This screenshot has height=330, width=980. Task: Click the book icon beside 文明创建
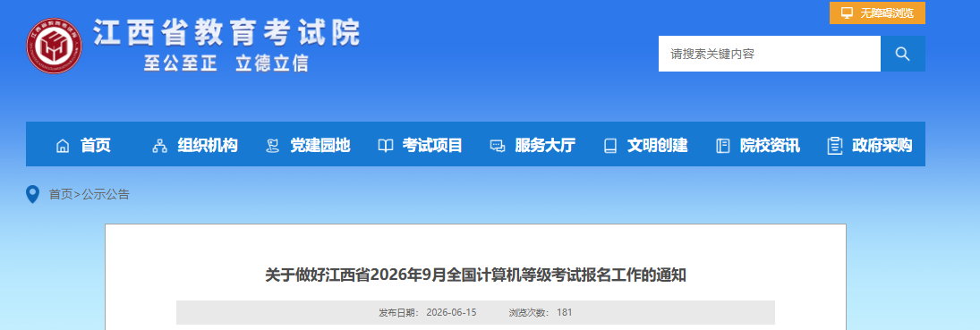[x=610, y=147]
